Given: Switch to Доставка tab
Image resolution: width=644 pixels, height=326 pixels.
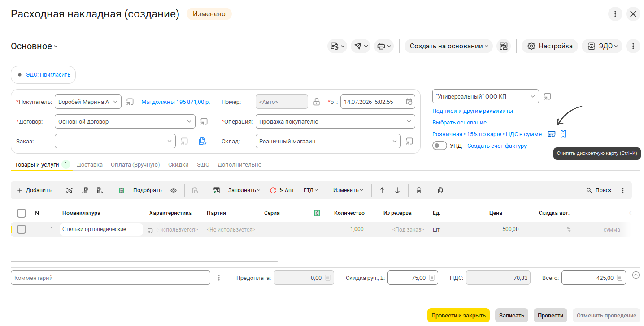Looking at the screenshot, I should pyautogui.click(x=90, y=165).
